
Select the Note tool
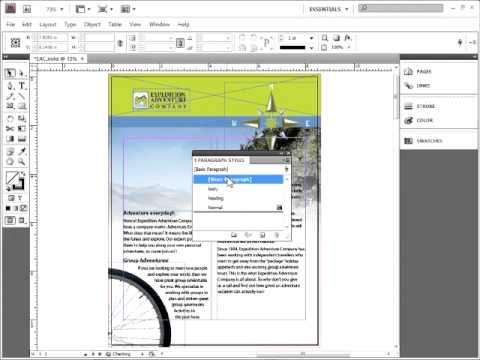(10, 152)
